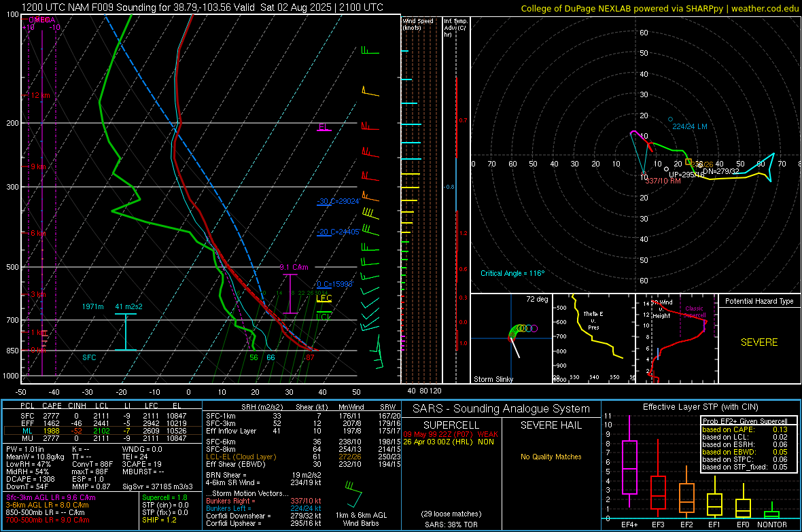Screen dimensions: 802x532
Task: Select the highlighted ML parcel row
Action: [103, 431]
